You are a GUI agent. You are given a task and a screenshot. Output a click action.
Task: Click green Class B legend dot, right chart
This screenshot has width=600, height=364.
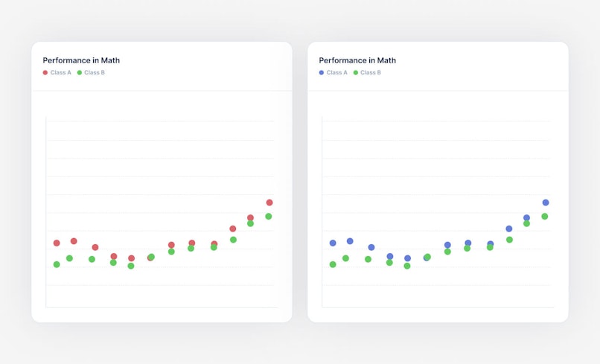356,73
